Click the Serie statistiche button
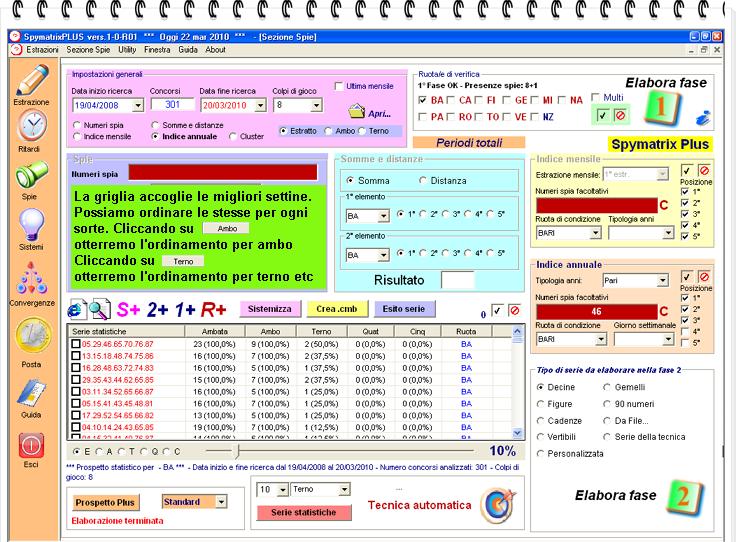The image size is (736, 542). [304, 512]
